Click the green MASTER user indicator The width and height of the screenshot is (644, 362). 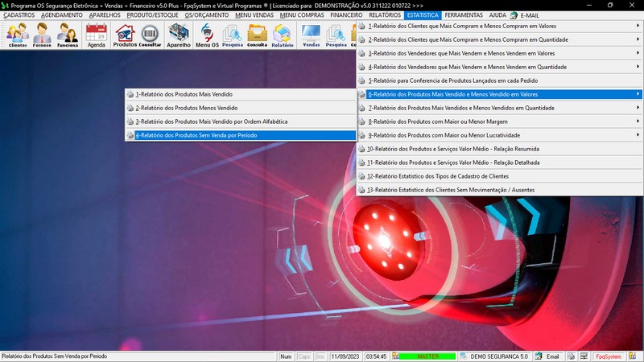pyautogui.click(x=427, y=356)
